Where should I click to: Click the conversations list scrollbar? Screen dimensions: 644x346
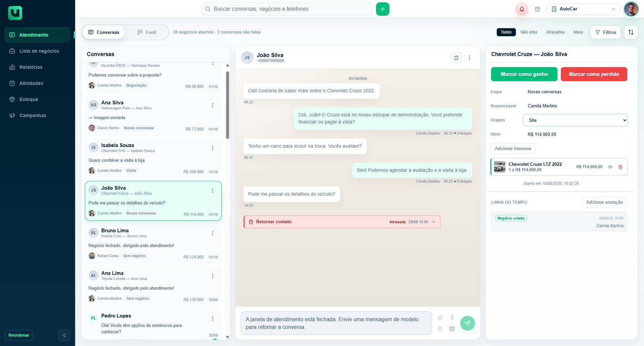(x=227, y=106)
